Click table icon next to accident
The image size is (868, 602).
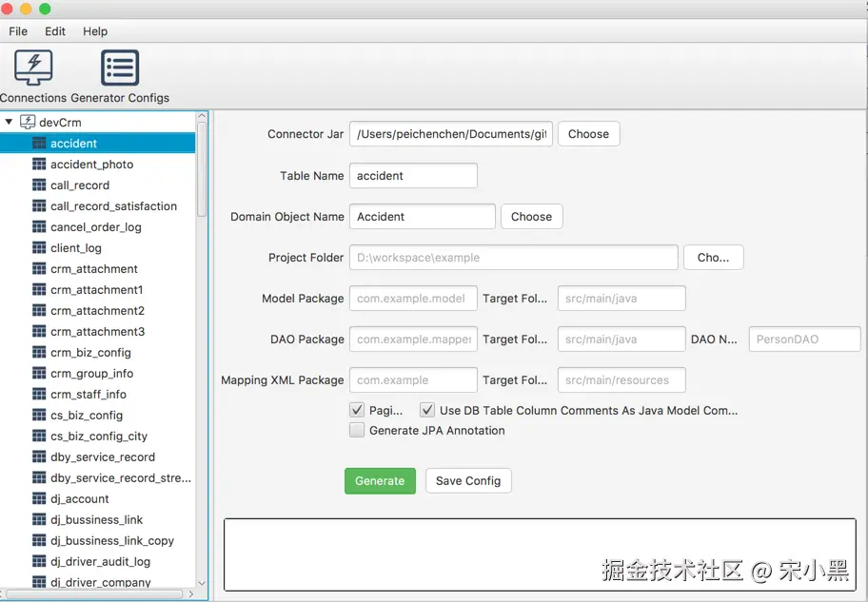tap(39, 144)
